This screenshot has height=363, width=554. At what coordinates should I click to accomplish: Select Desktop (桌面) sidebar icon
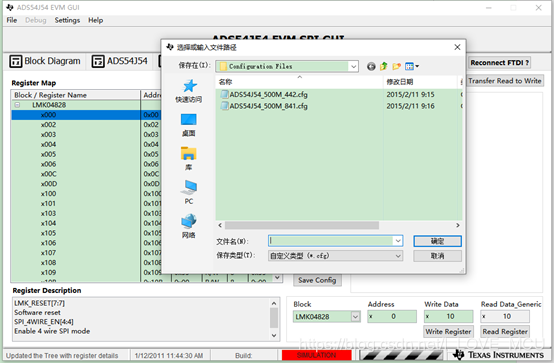[x=189, y=120]
